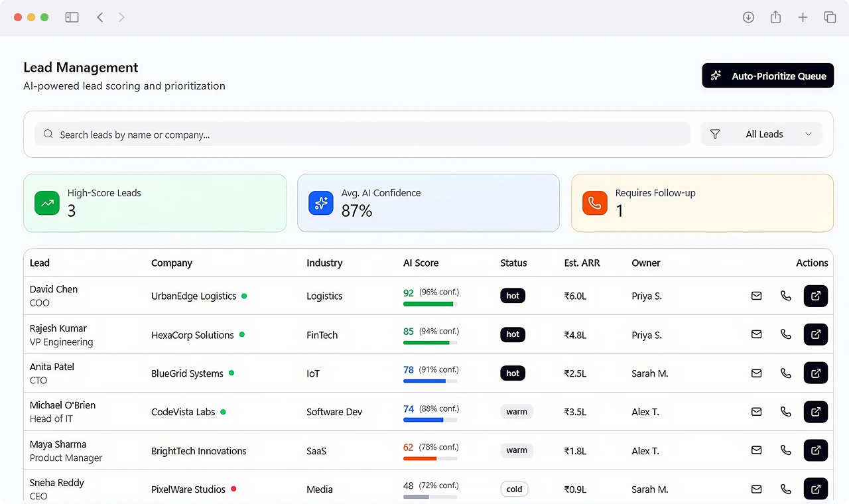Open Anita Patel lead in new view
Image resolution: width=849 pixels, height=504 pixels.
point(816,373)
